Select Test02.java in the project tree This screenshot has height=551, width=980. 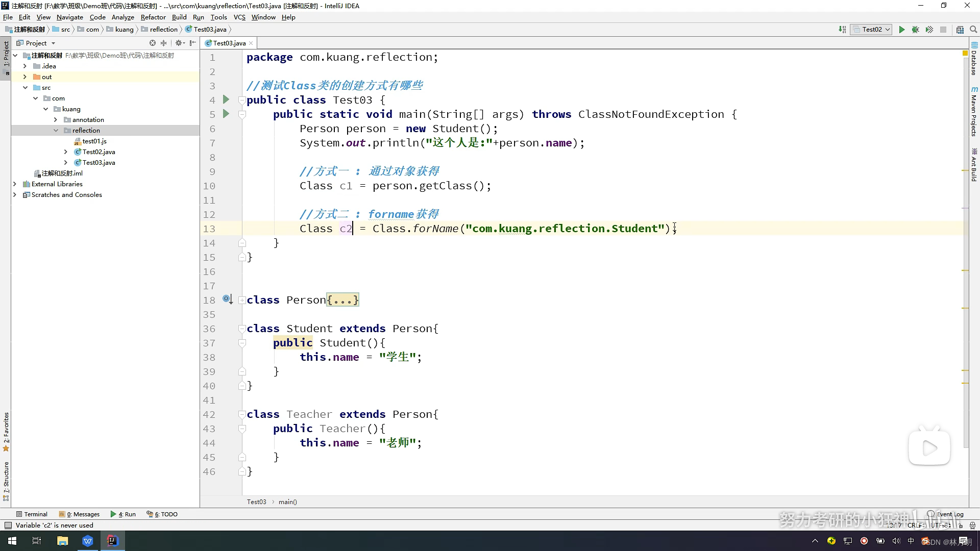point(99,152)
